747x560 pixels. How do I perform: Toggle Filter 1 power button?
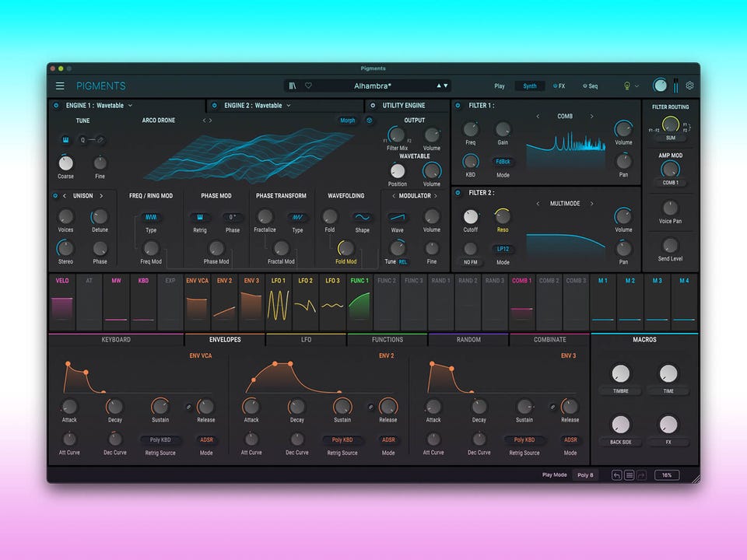coord(458,105)
